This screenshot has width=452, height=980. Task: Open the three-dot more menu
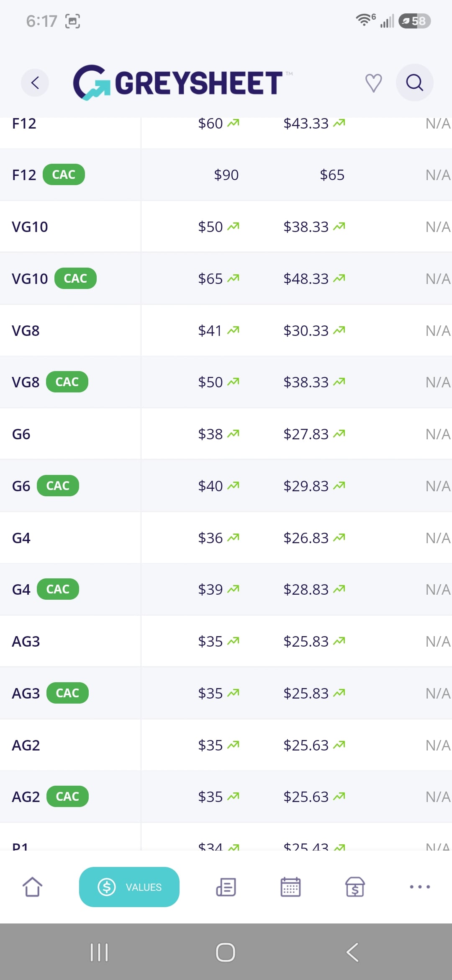pos(420,887)
